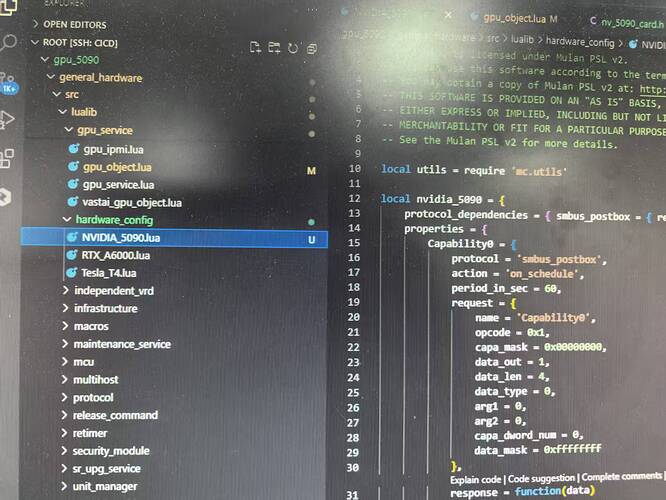
Task: Click the New Folder icon in explorer
Action: [x=274, y=47]
